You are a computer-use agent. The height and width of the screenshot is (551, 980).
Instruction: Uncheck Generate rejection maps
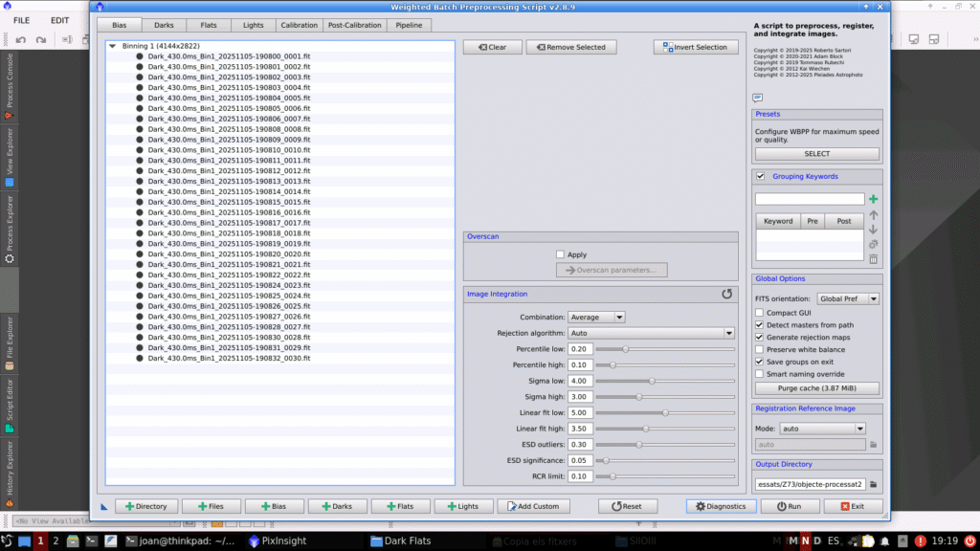760,338
